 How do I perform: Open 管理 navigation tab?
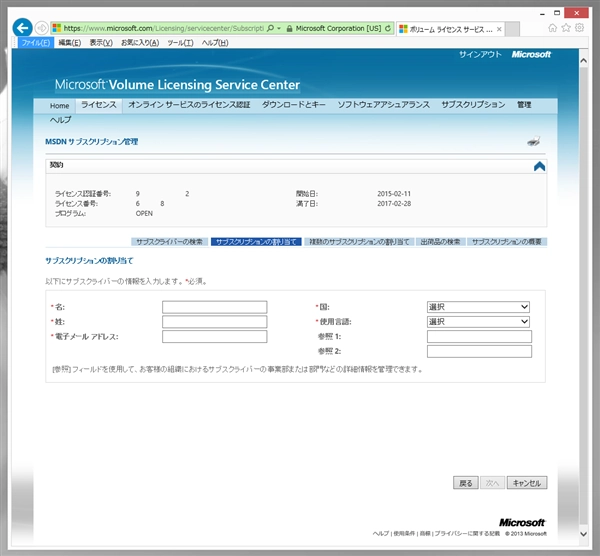click(x=524, y=105)
